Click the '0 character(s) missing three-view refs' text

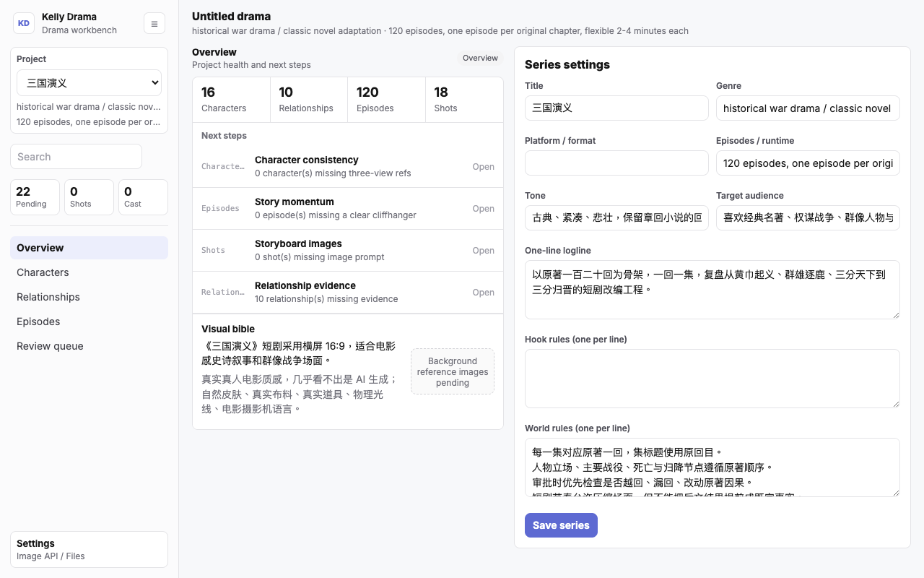click(x=333, y=173)
